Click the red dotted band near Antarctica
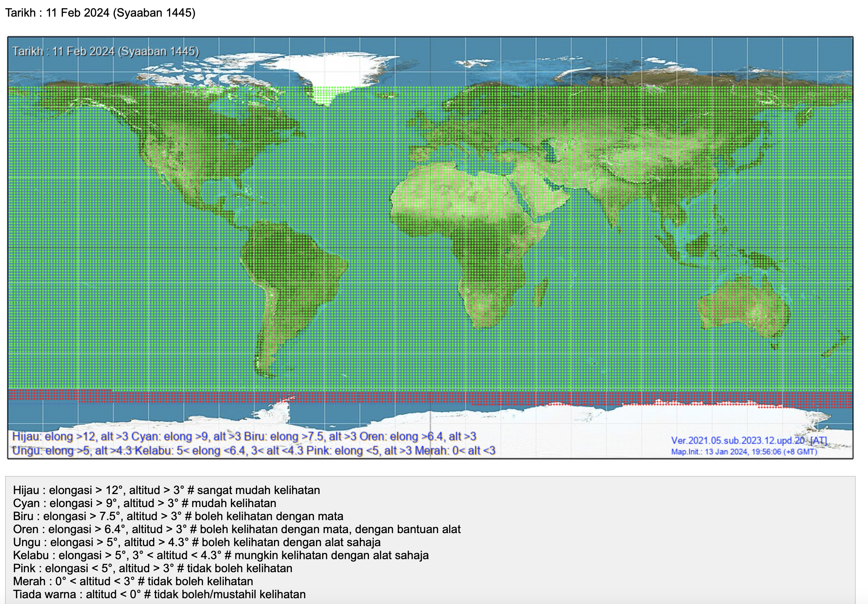The height and width of the screenshot is (604, 868). (x=416, y=398)
